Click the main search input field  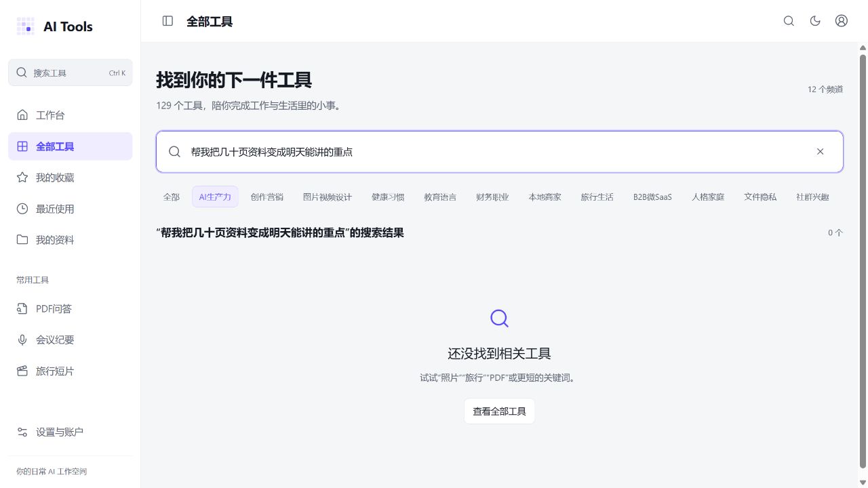(x=500, y=152)
